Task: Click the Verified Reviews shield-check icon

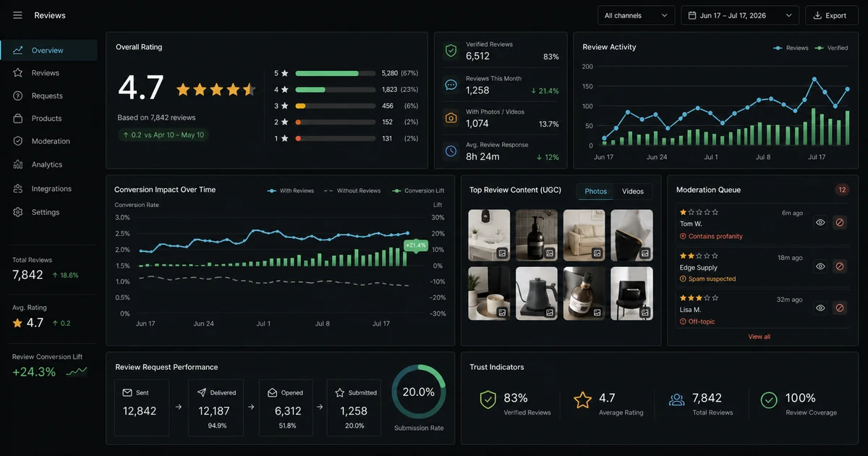Action: [451, 51]
